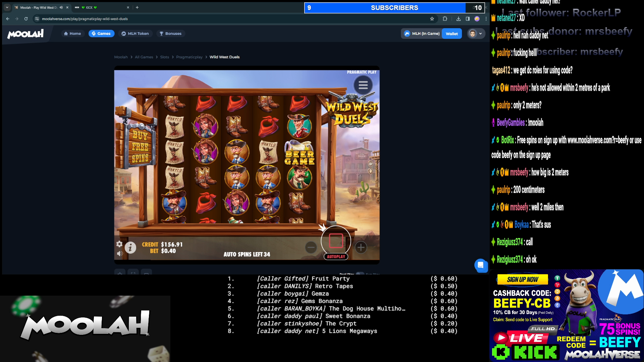The image size is (644, 362).
Task: Open the browser extensions menu
Action: [445, 19]
